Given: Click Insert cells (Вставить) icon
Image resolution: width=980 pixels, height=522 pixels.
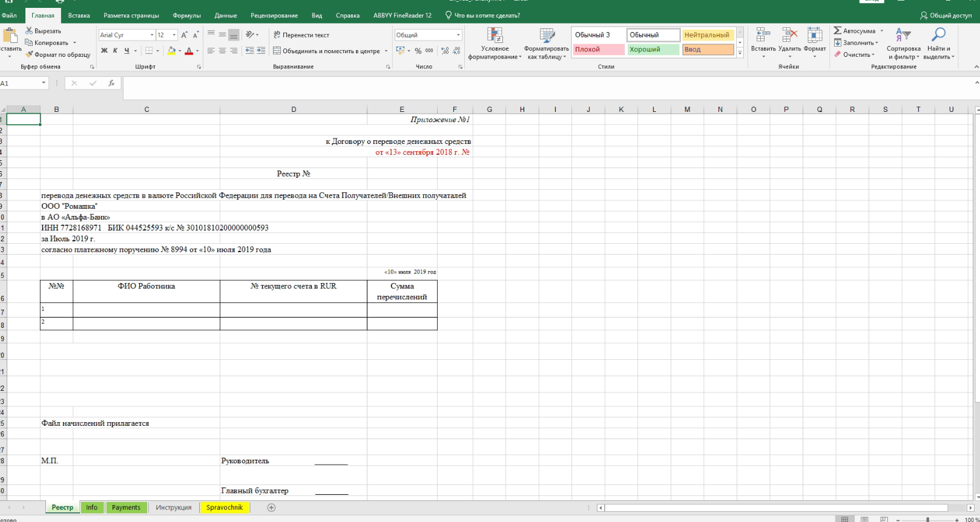Looking at the screenshot, I should point(763,35).
